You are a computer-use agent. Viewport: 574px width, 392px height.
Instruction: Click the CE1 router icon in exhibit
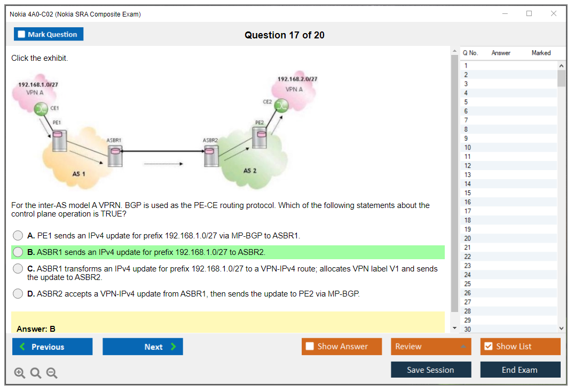[x=41, y=109]
